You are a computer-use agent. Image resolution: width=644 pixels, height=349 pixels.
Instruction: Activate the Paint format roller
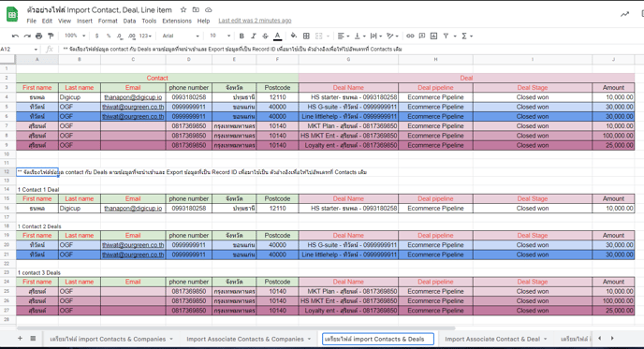tap(51, 36)
